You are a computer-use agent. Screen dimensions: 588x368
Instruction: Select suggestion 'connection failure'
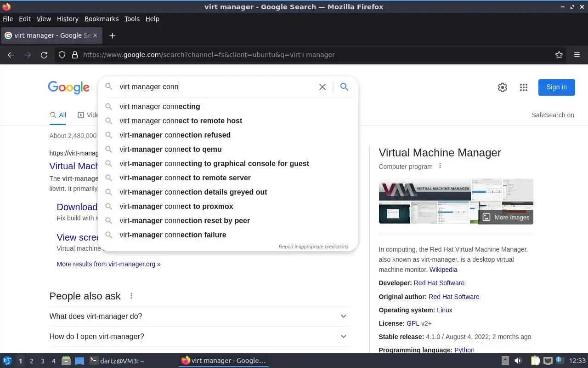(x=228, y=235)
